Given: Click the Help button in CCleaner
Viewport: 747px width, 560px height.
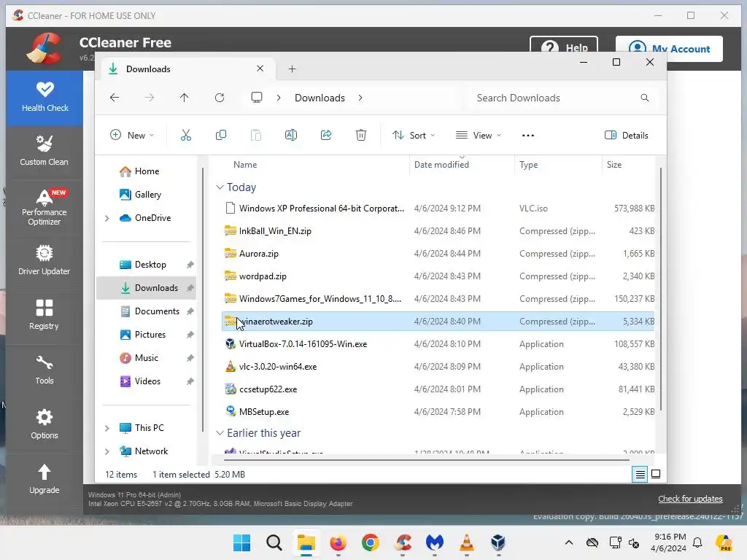Looking at the screenshot, I should pos(564,47).
